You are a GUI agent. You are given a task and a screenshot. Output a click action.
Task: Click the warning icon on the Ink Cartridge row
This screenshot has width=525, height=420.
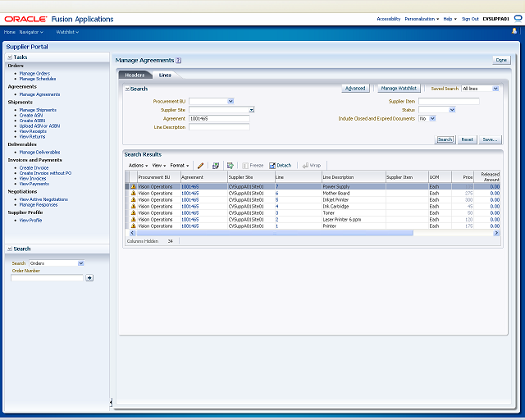click(133, 207)
